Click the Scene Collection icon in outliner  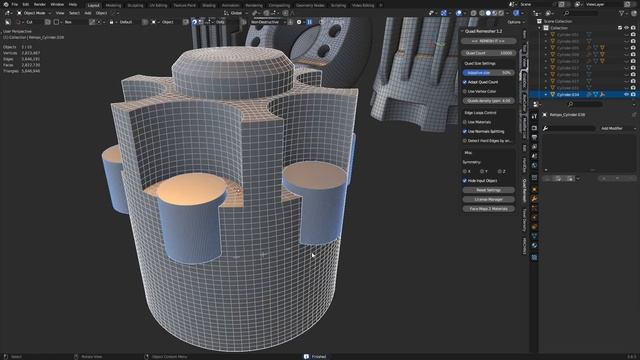click(539, 21)
